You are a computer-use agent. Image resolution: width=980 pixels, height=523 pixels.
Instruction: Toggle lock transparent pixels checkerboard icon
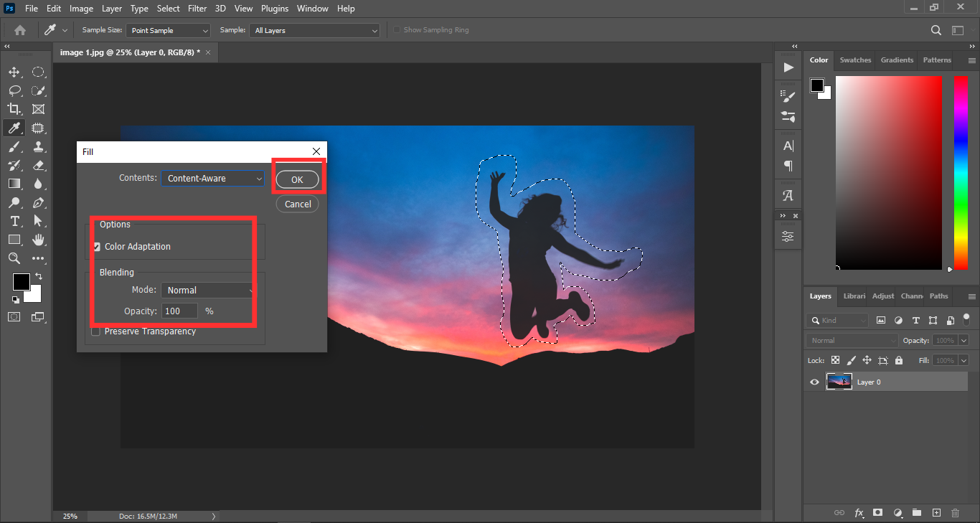[x=835, y=360]
